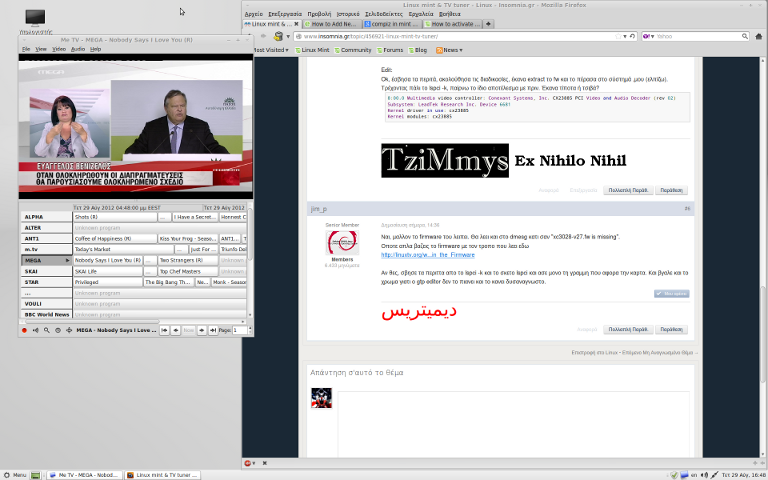Open the linuxtv.org firmware link

pos(428,255)
